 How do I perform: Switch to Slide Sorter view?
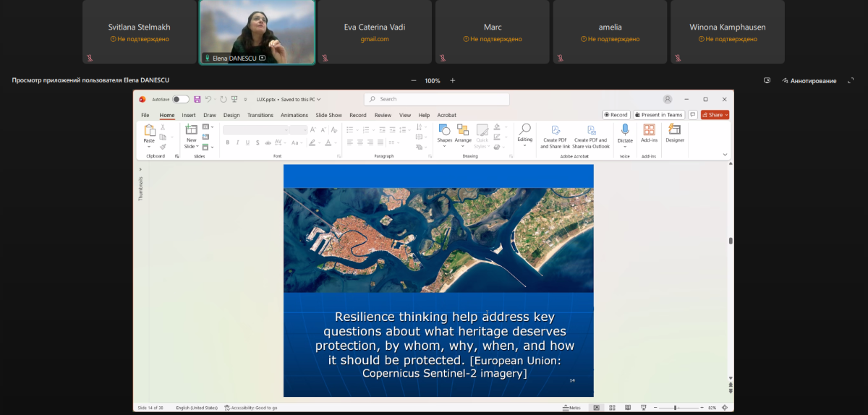point(611,408)
